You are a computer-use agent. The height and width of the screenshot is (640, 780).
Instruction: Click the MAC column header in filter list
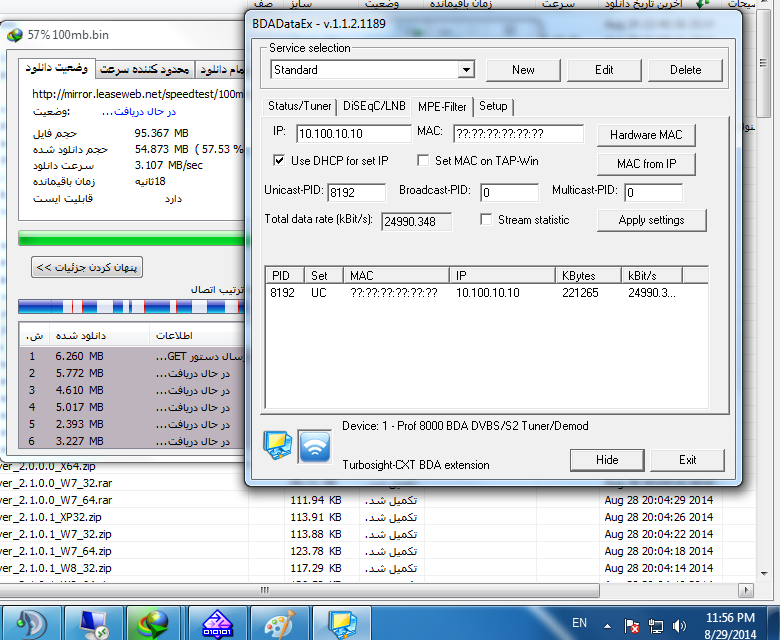pos(396,275)
